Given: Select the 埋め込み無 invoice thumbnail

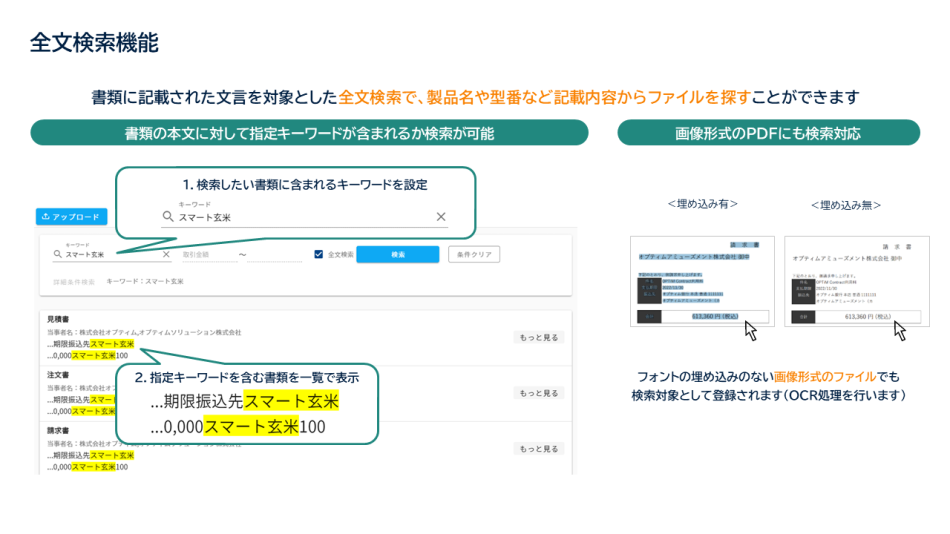Looking at the screenshot, I should (856, 281).
